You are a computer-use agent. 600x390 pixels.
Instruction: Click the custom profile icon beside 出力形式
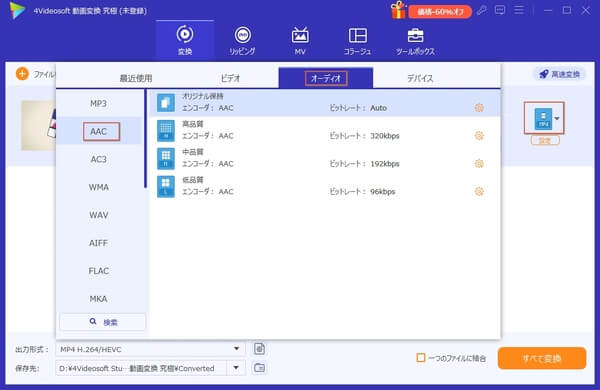pos(259,349)
